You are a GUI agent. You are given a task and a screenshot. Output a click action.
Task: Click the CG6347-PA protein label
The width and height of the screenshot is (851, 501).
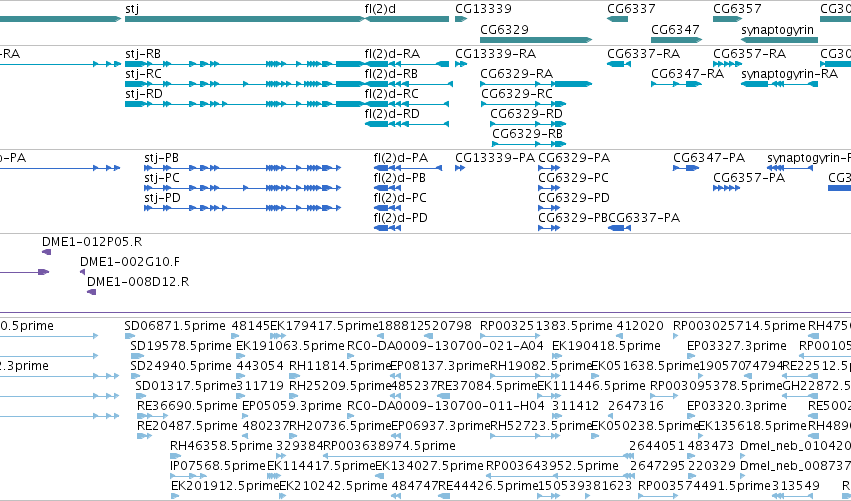click(x=709, y=158)
